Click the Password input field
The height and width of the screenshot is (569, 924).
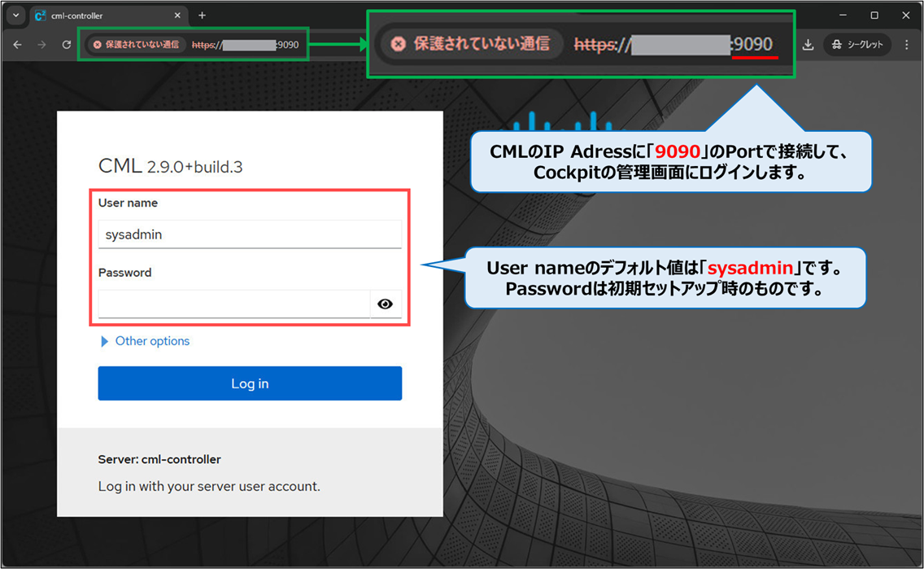[x=234, y=304]
